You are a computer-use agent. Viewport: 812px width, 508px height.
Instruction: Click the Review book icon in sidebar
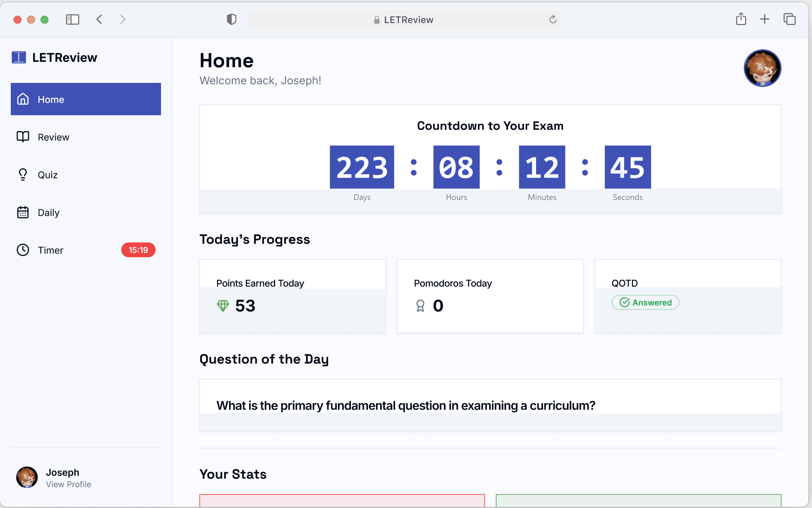pyautogui.click(x=23, y=137)
